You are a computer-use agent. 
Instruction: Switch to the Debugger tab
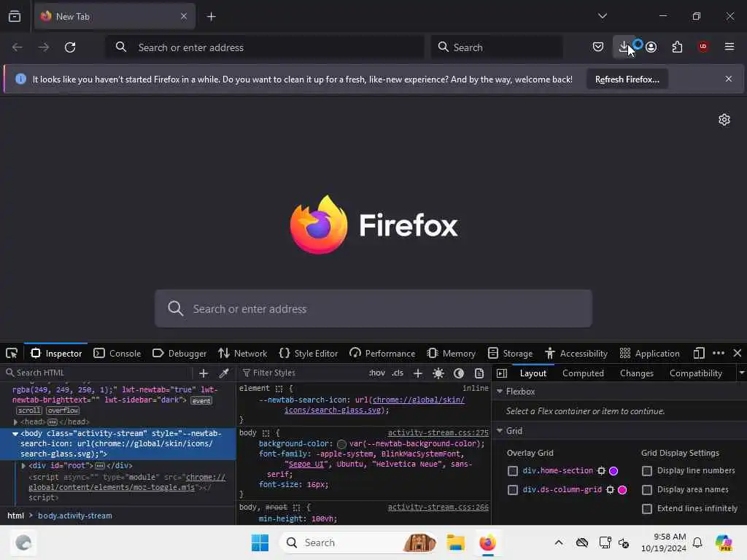(179, 354)
